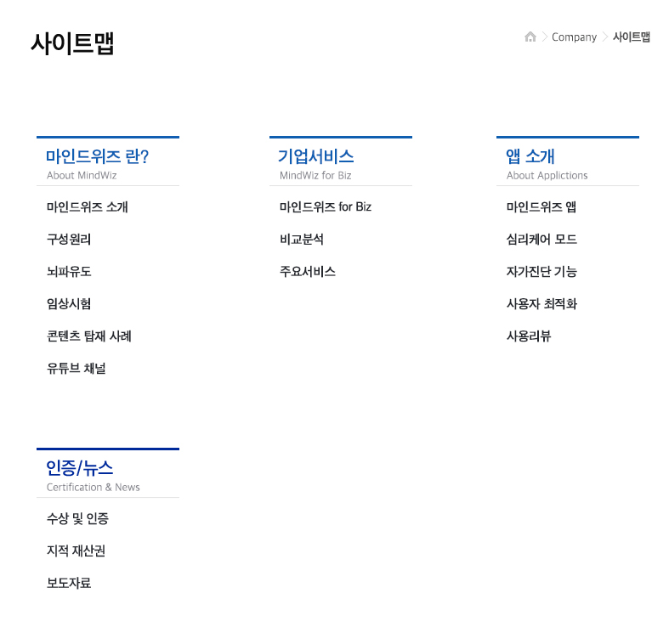Click the 사이트맵 page title

point(72,43)
